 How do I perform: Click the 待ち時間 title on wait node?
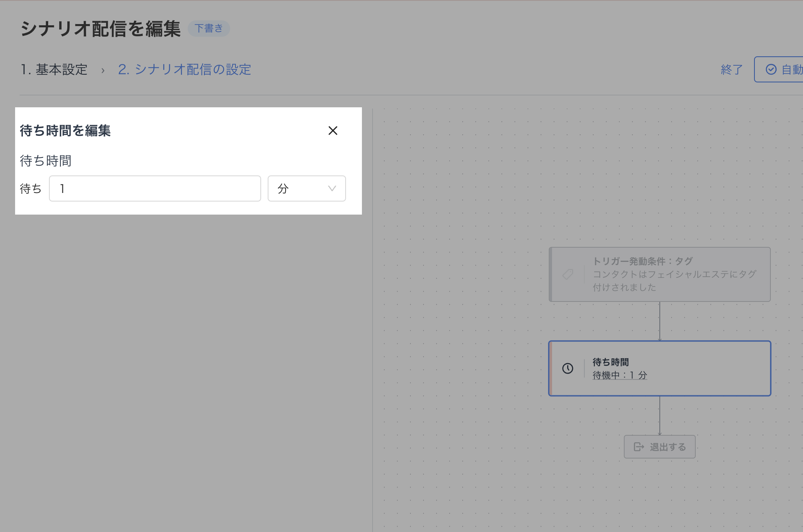(610, 362)
